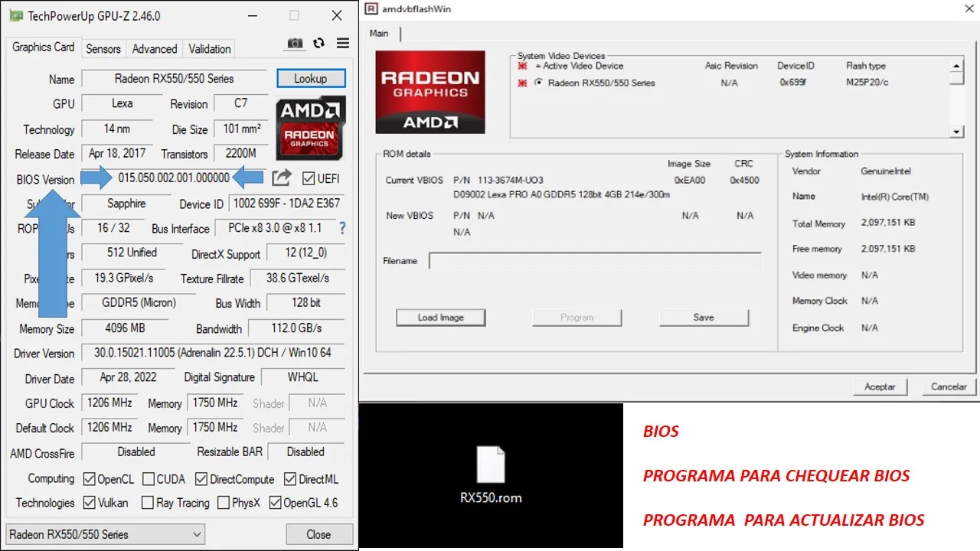Image resolution: width=980 pixels, height=551 pixels.
Task: Click the Flash type M25P20/c entry
Action: point(867,83)
